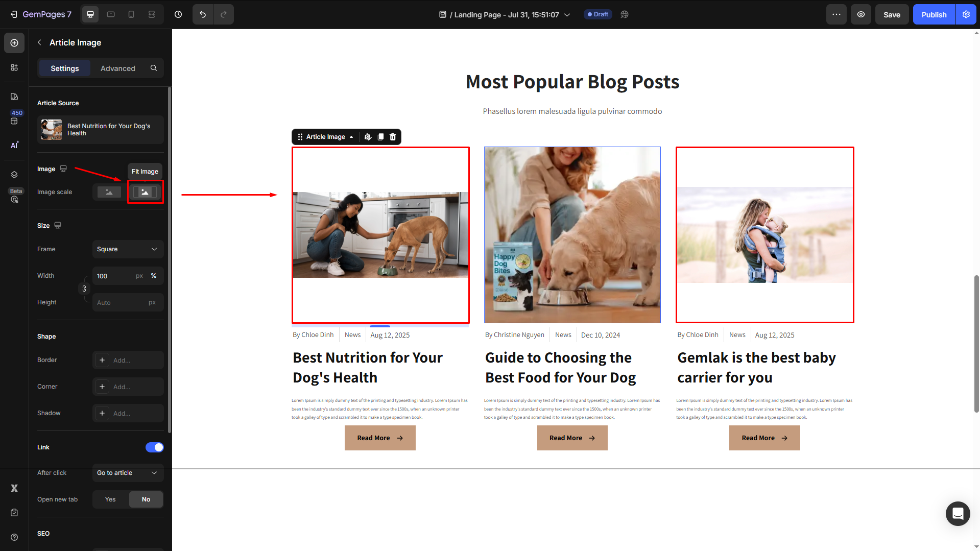This screenshot has width=980, height=551.
Task: Select Yes for Open new tab
Action: click(x=110, y=499)
